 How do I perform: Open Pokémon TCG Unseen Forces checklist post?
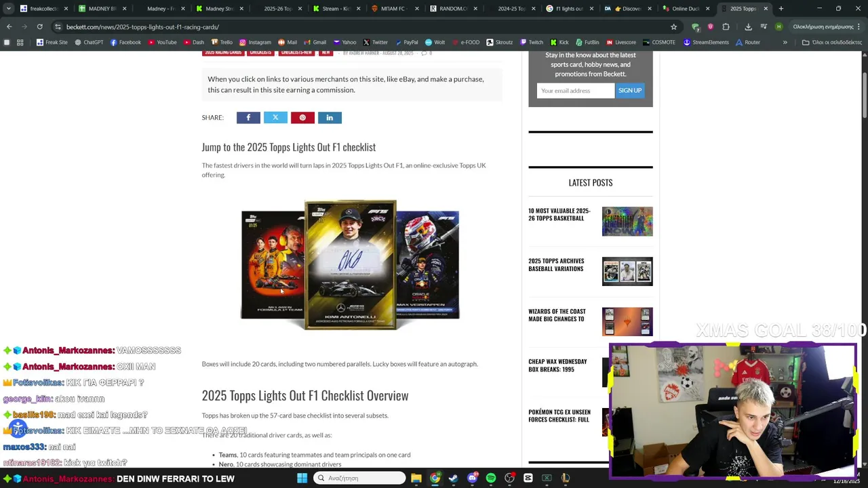click(x=559, y=415)
